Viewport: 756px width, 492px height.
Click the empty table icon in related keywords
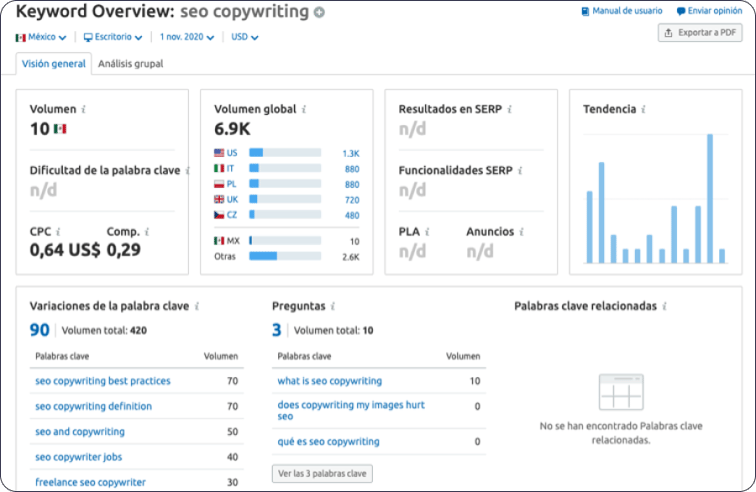tap(621, 392)
